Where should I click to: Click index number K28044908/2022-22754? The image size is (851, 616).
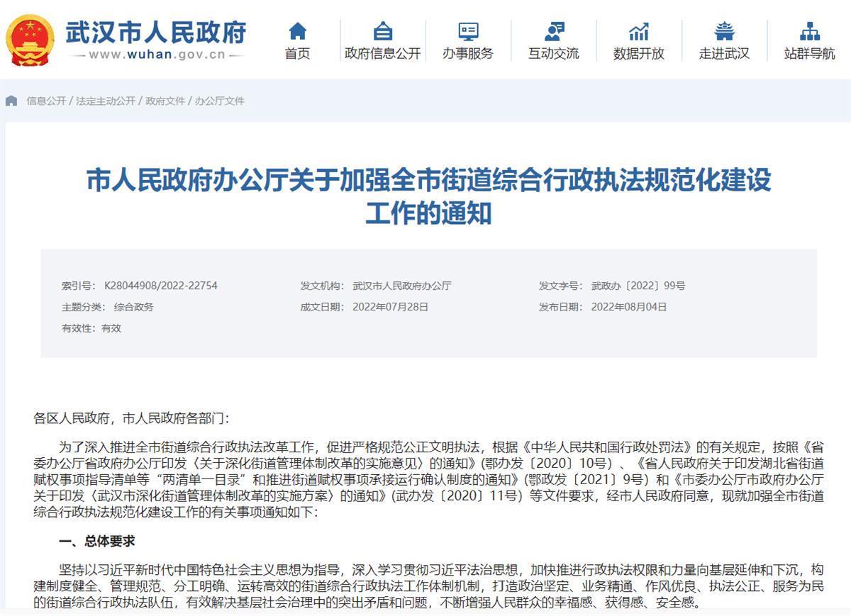pyautogui.click(x=161, y=286)
